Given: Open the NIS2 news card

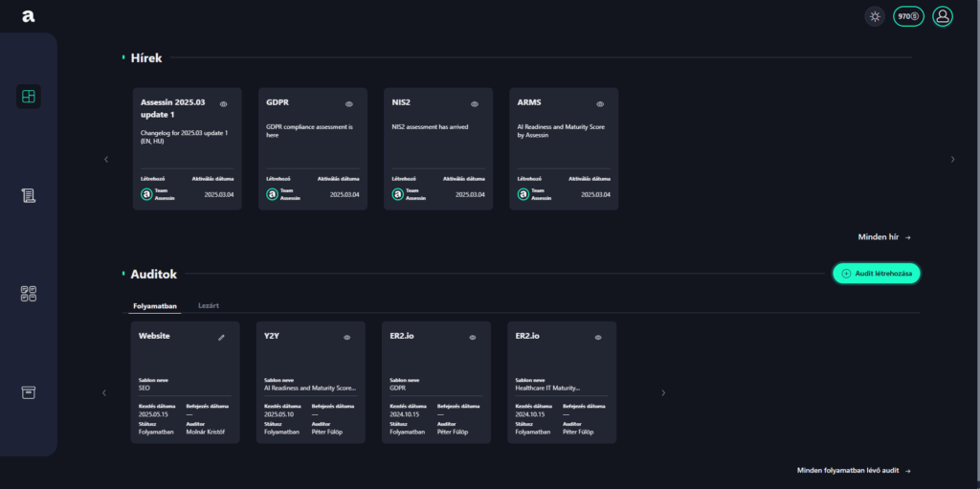Looking at the screenshot, I should click(437, 148).
